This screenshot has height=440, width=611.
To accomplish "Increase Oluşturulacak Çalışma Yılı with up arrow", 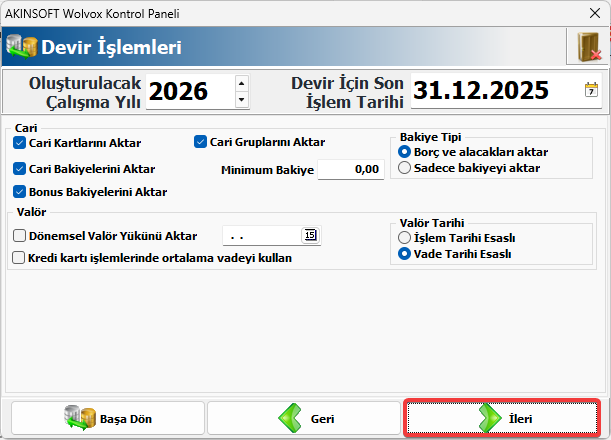I will coord(241,83).
